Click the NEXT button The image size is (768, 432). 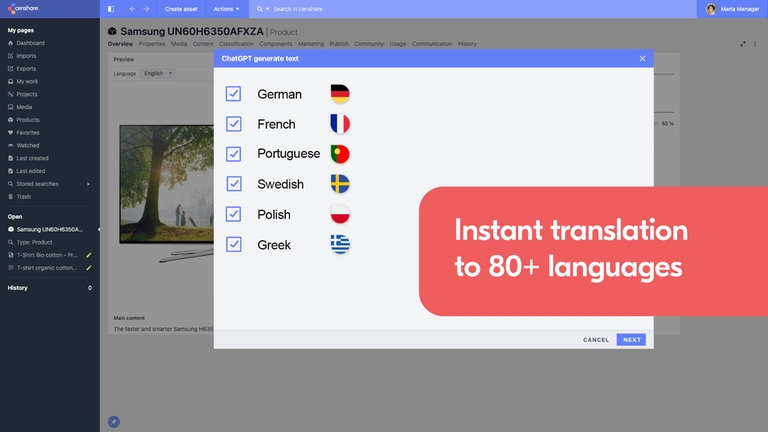(x=631, y=339)
